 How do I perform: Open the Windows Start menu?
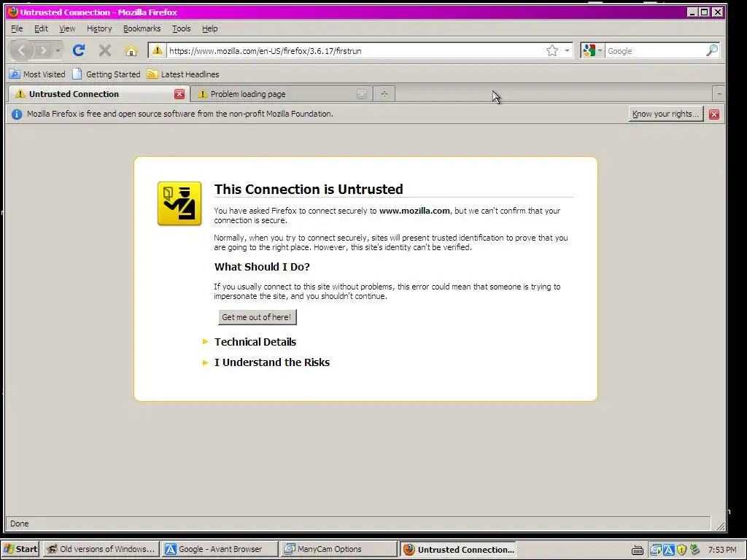click(20, 549)
